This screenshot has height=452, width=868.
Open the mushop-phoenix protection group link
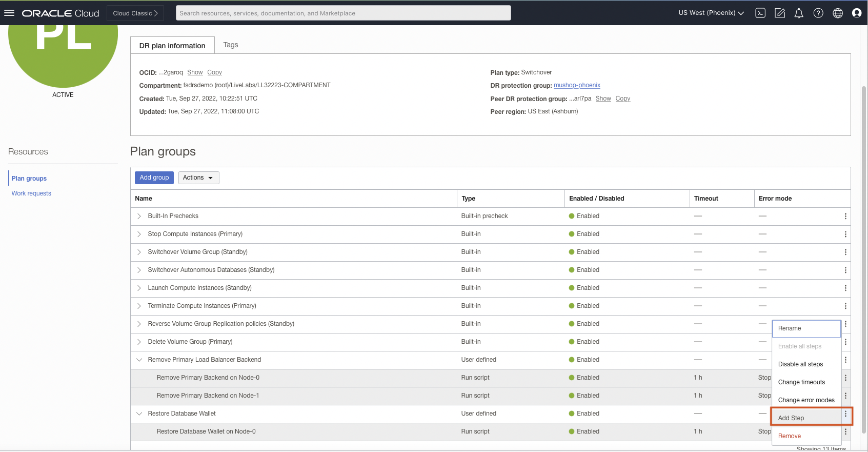[577, 86]
